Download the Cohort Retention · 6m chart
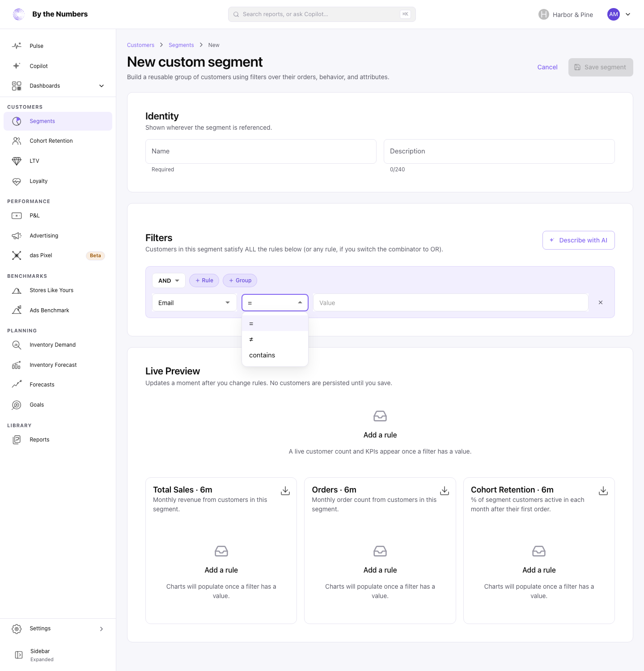The image size is (644, 671). coord(603,491)
